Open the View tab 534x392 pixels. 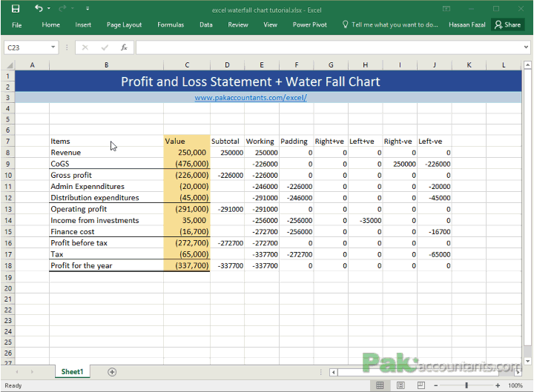270,25
